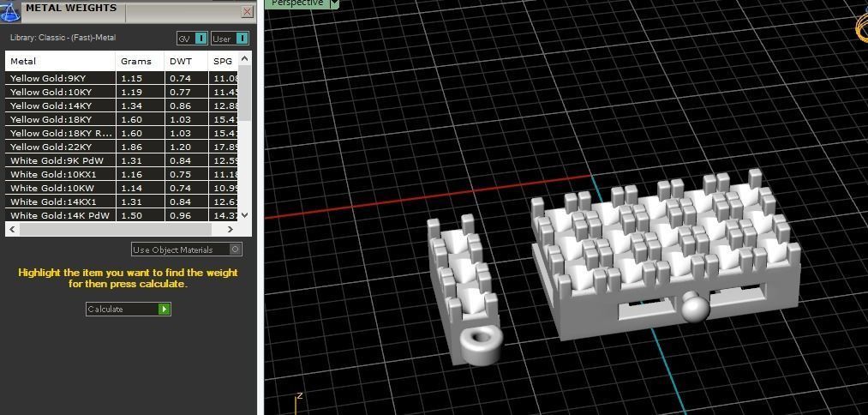
Task: Click the metal table's vertical scrollbar thumb
Action: pyautogui.click(x=245, y=93)
